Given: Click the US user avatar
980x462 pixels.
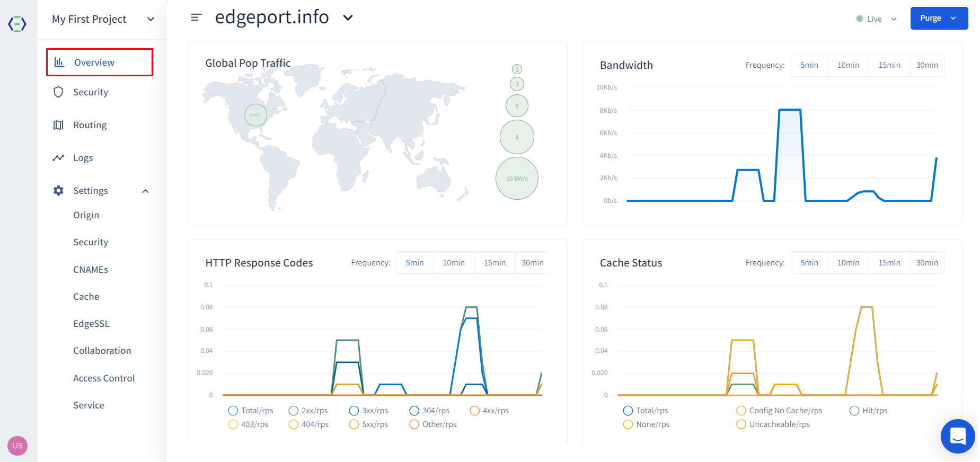Looking at the screenshot, I should click(x=17, y=446).
